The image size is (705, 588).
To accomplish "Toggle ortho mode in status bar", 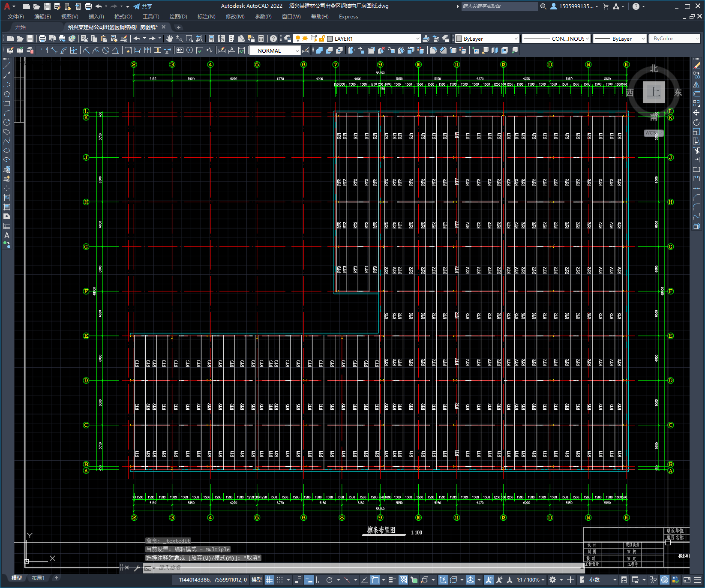I will [319, 580].
